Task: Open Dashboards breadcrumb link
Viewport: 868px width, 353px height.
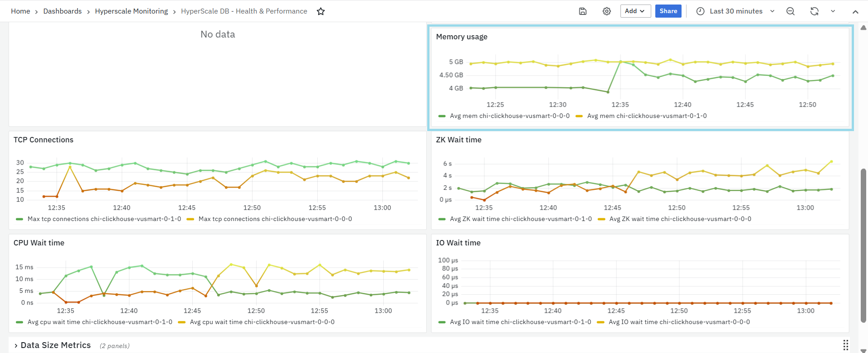Action: point(62,11)
